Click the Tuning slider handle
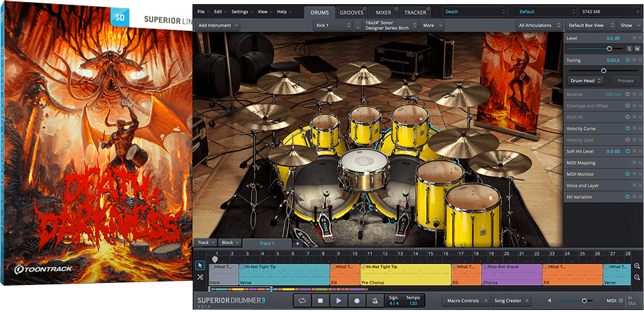This screenshot has width=644, height=312. click(603, 70)
